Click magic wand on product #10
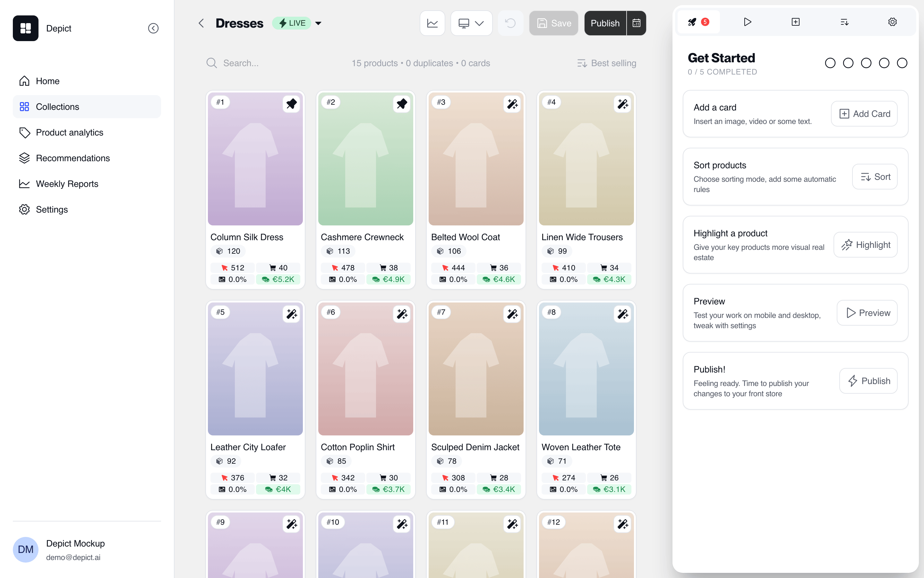 click(x=402, y=524)
